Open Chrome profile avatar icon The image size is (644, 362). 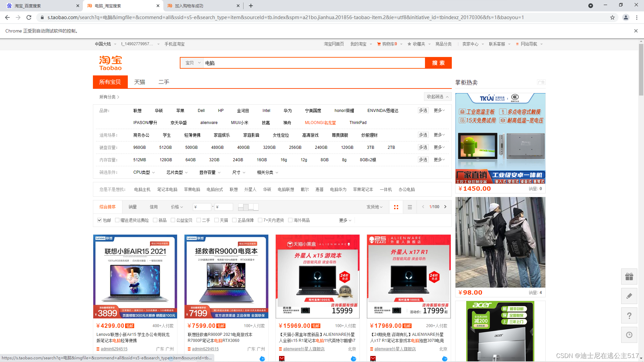pos(626,17)
